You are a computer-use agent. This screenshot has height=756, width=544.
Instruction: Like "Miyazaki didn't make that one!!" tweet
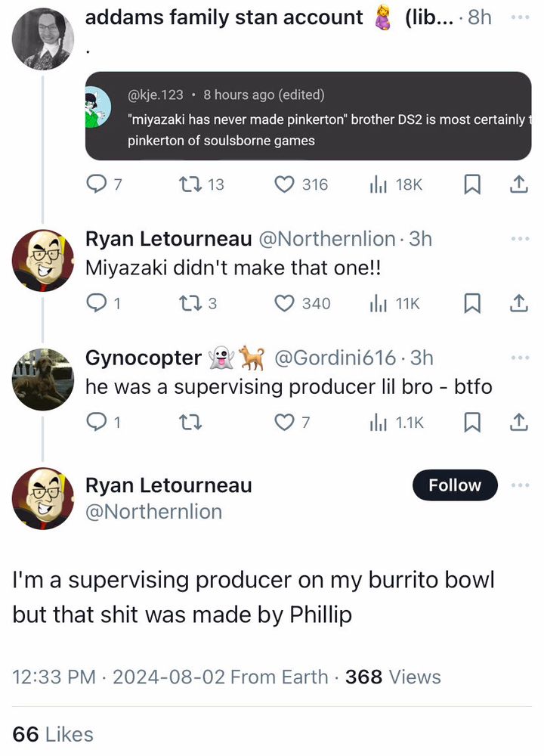(x=285, y=303)
